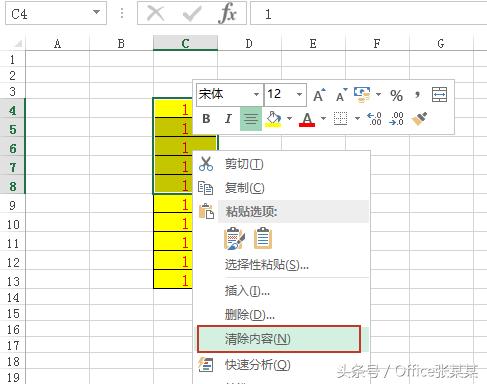This screenshot has height=384, width=487.
Task: Apply comma style format
Action: coord(417,95)
